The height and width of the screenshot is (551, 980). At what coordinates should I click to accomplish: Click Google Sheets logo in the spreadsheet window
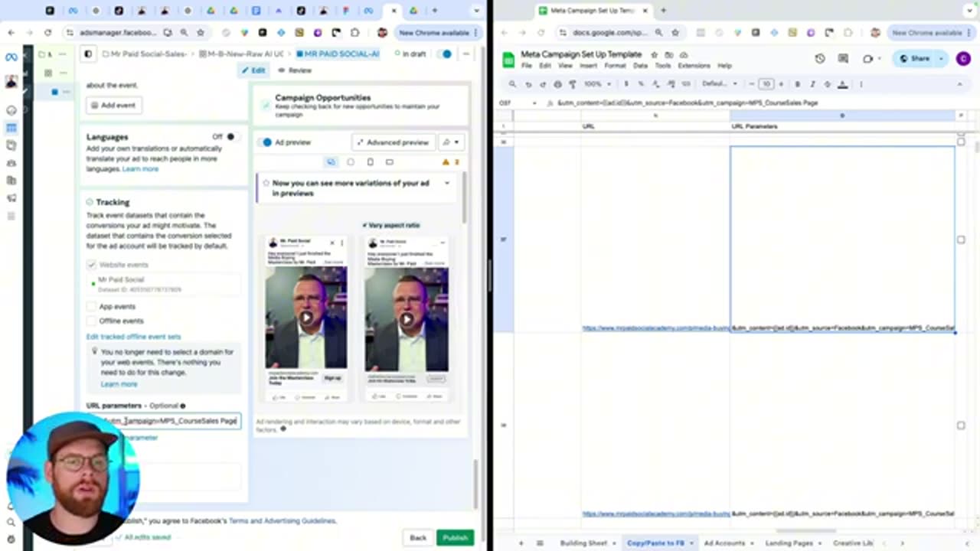click(x=508, y=60)
